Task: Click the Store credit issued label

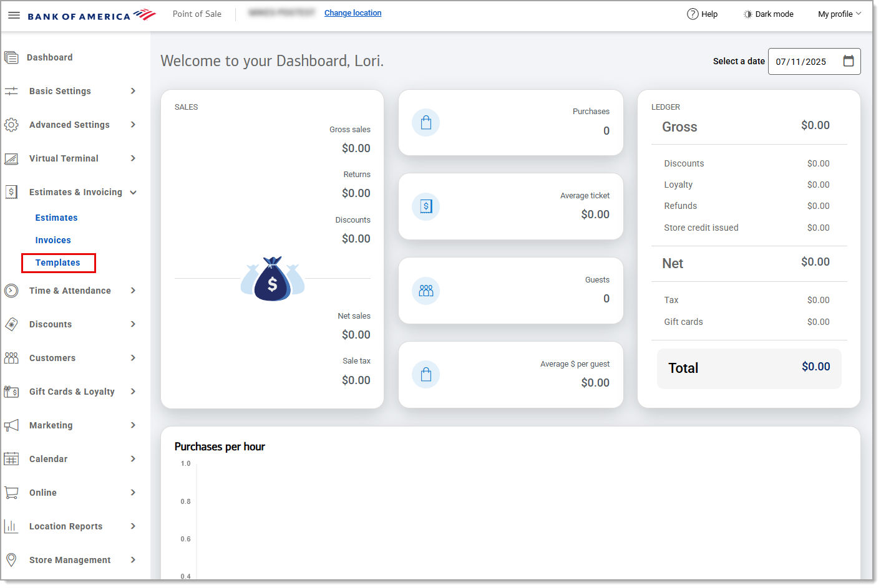Action: [701, 228]
